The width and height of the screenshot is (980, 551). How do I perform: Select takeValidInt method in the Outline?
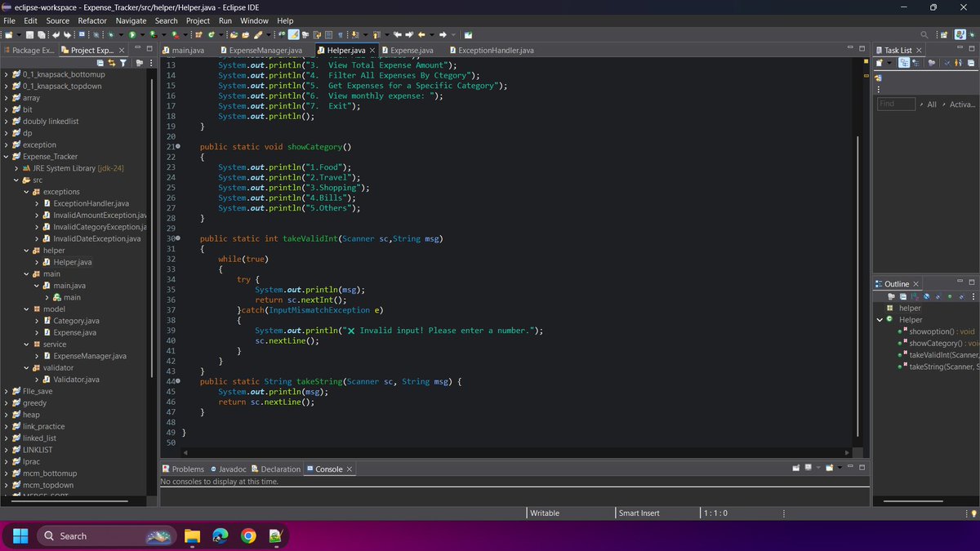(x=938, y=355)
